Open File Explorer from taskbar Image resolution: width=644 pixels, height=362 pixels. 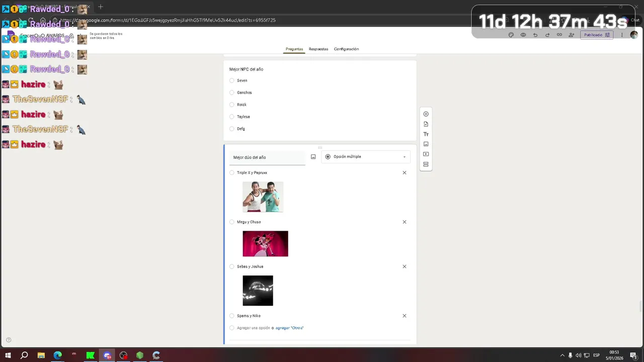[x=41, y=355]
